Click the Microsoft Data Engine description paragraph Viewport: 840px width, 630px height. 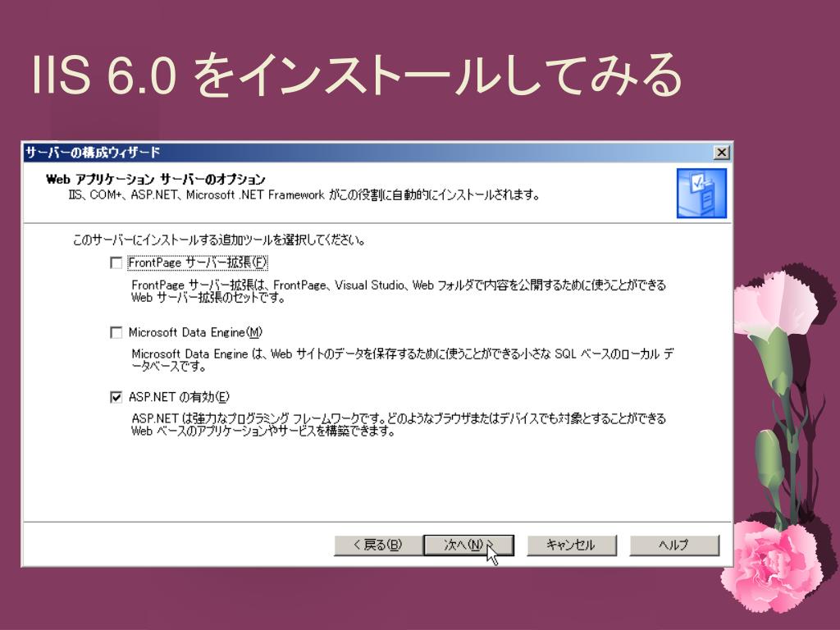point(402,360)
